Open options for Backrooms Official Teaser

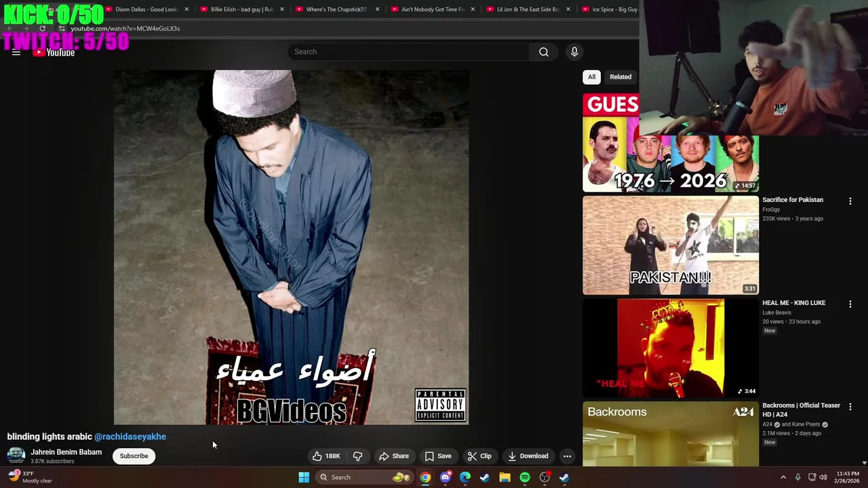850,407
